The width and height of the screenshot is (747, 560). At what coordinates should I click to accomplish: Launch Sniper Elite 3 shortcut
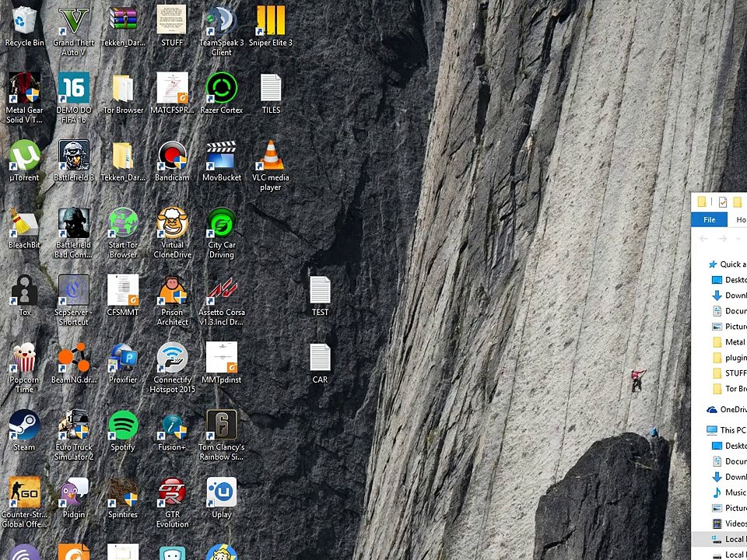point(271,26)
